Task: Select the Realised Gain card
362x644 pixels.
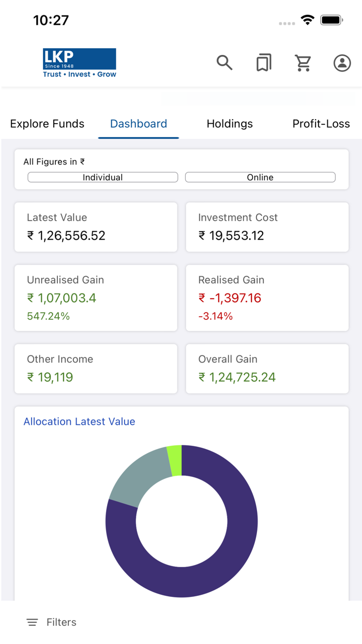Action: (267, 298)
